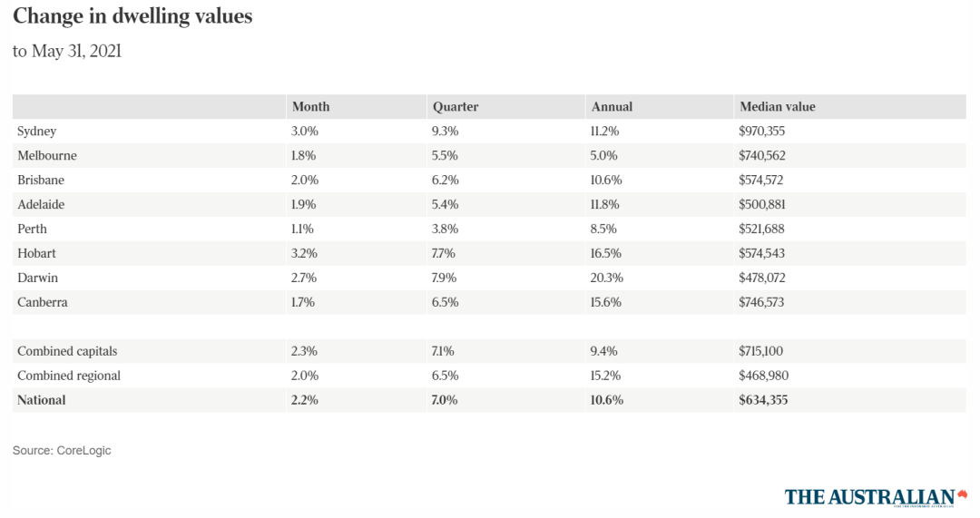Select the Canberra row label
The height and width of the screenshot is (518, 980).
tap(42, 303)
